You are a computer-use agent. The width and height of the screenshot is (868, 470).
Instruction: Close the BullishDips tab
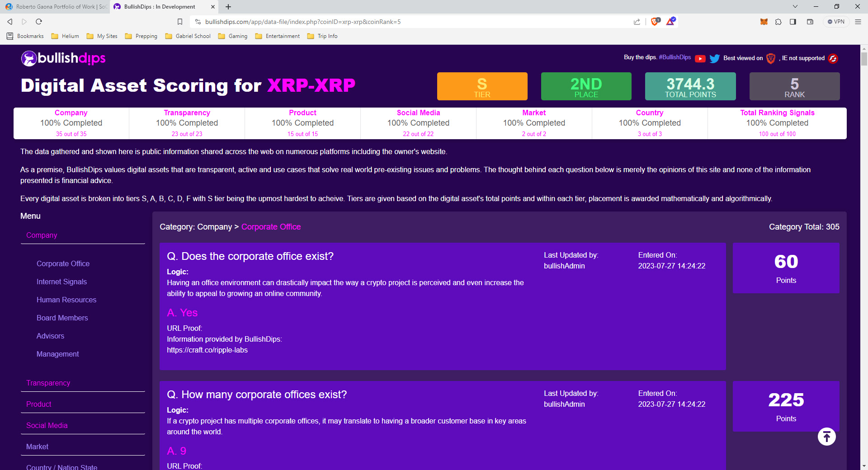tap(213, 7)
